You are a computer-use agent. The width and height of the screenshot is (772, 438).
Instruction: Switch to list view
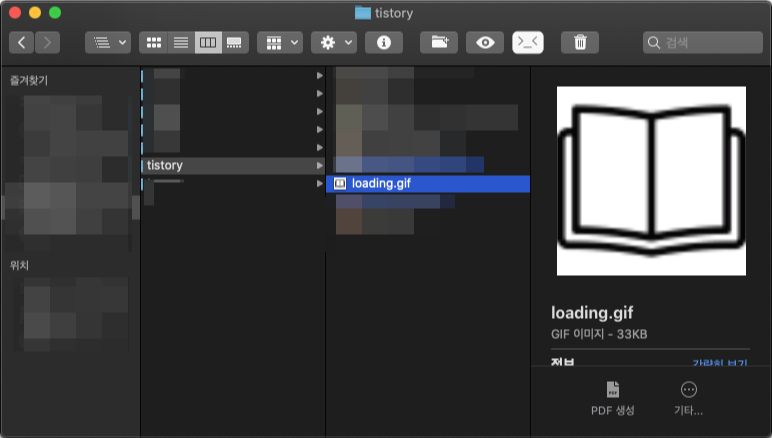click(x=181, y=43)
